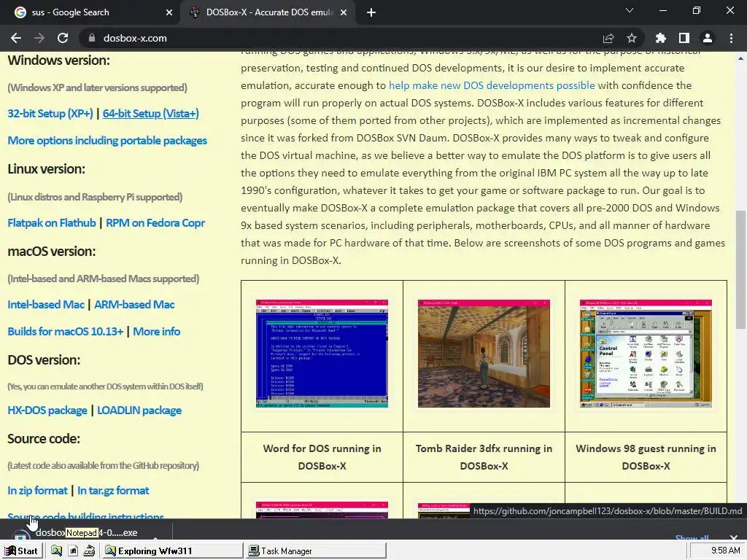
Task: Open the Windows Start menu
Action: pos(22,551)
